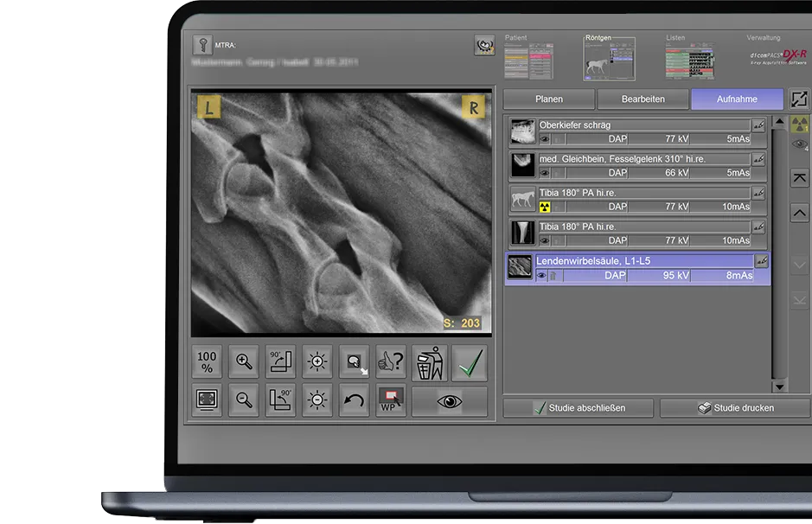This screenshot has width=812, height=524.
Task: Expand the viewer using fullscreen arrows icon
Action: click(x=800, y=99)
